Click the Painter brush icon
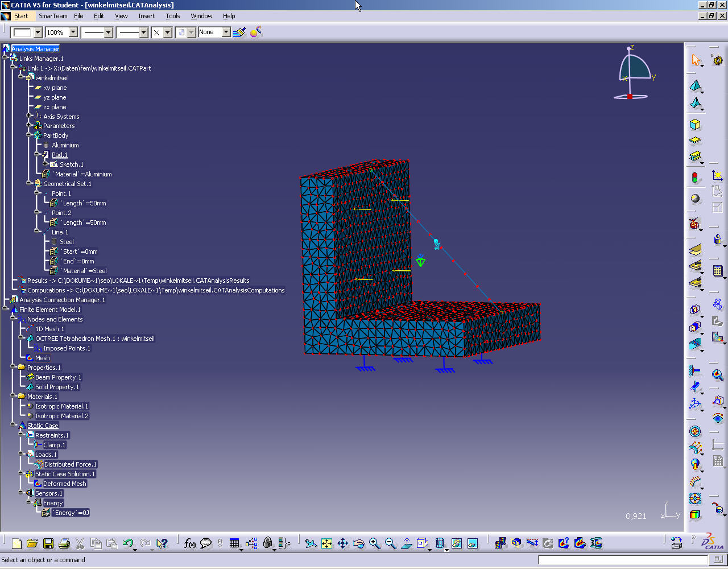The image size is (728, 569). [x=239, y=32]
